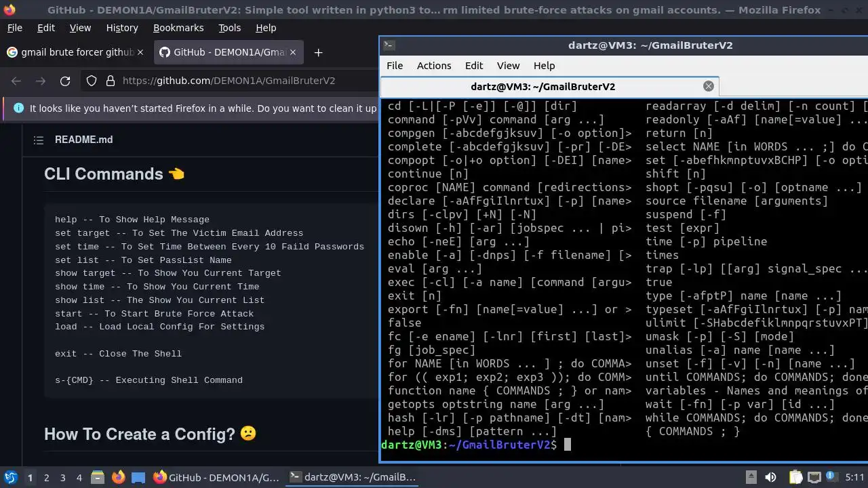Select the GitHub DEMON1A/Gmail browser tab
Image resolution: width=868 pixels, height=488 pixels.
229,52
